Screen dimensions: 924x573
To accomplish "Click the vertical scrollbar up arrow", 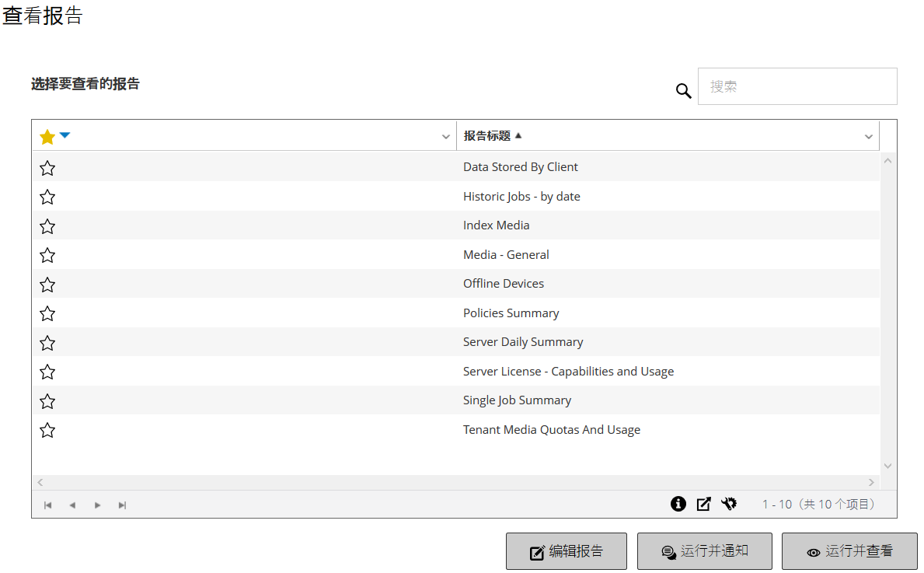I will [x=887, y=161].
